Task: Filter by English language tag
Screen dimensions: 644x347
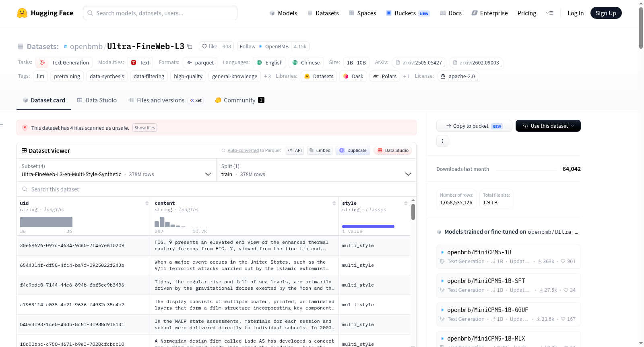Action: click(269, 62)
